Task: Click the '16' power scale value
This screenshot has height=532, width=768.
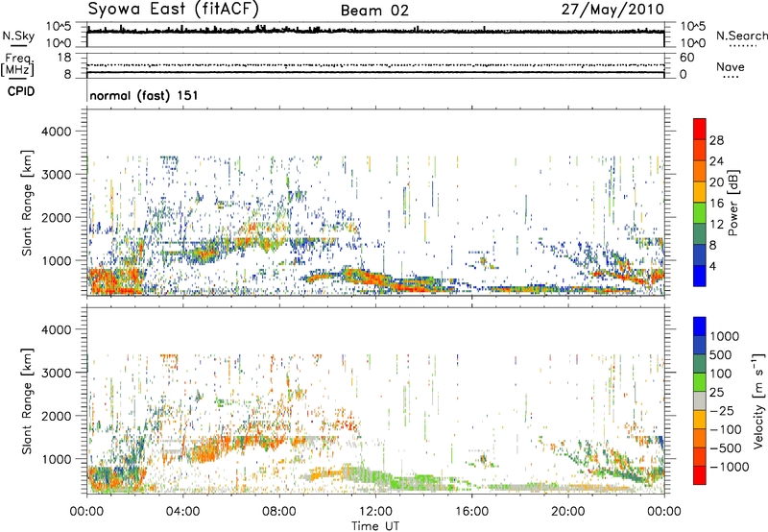Action: tap(716, 204)
